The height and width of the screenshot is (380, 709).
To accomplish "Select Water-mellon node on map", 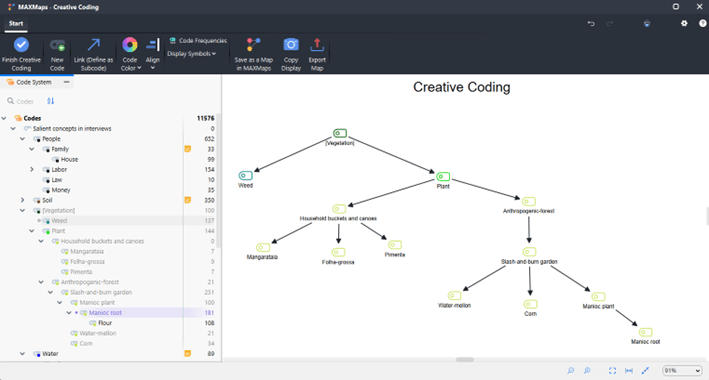I will pos(454,296).
